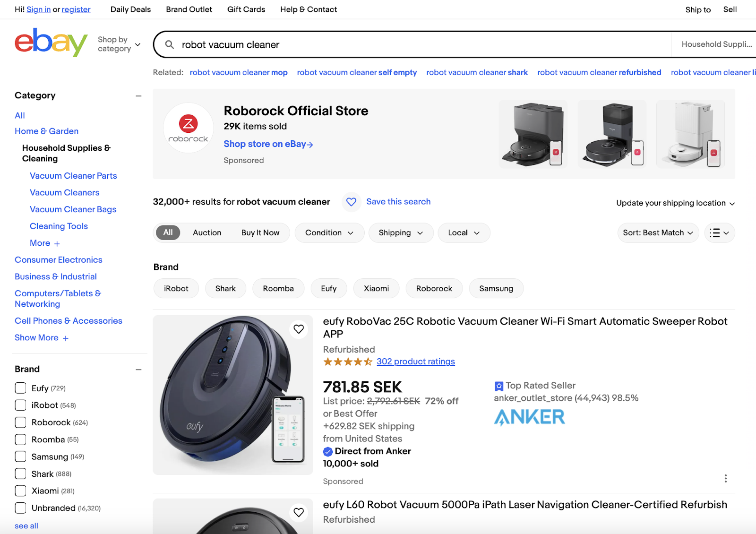Open related search robot vacuum cleaner mop
The image size is (756, 534).
click(x=239, y=72)
